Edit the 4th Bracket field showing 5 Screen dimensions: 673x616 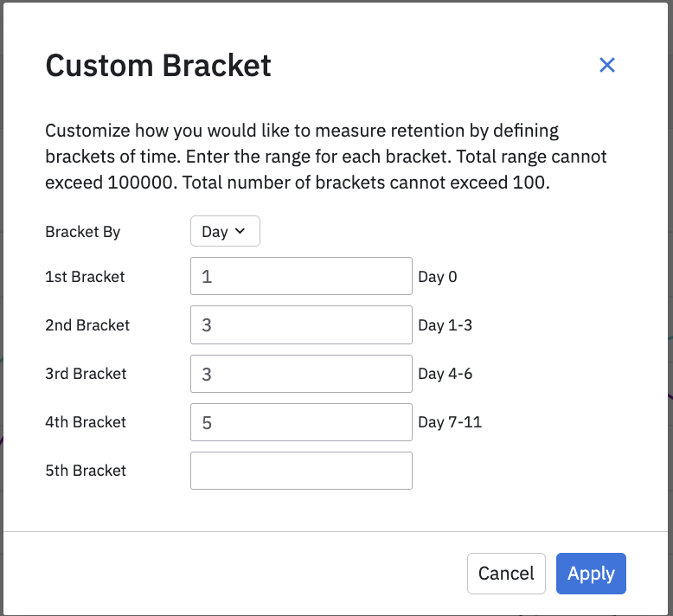pos(301,422)
